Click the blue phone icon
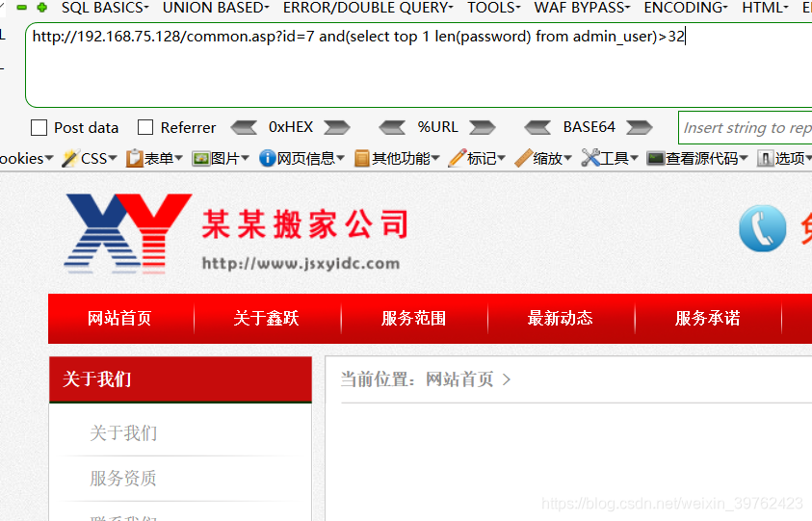The width and height of the screenshot is (812, 521). [762, 228]
